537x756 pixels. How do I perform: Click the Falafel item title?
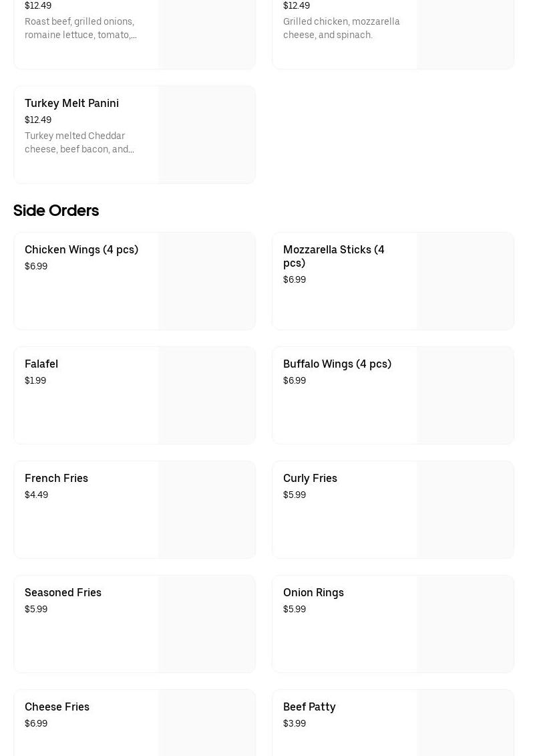(x=41, y=364)
